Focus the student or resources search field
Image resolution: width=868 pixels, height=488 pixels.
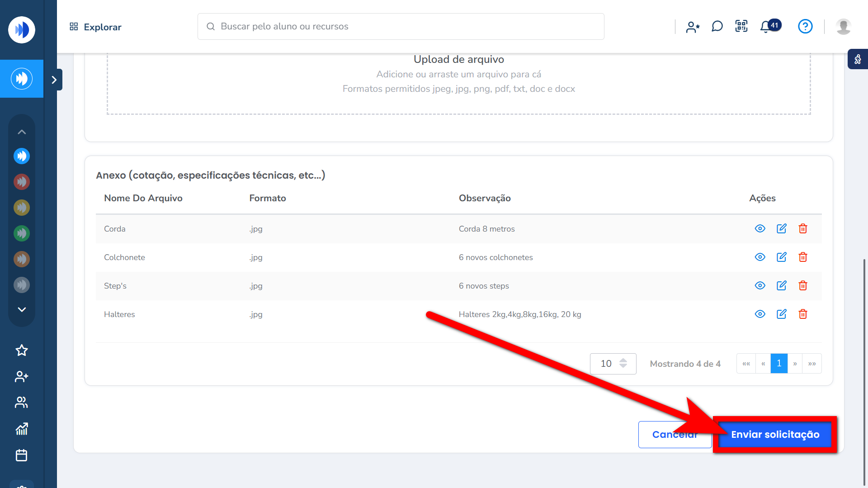coord(401,26)
